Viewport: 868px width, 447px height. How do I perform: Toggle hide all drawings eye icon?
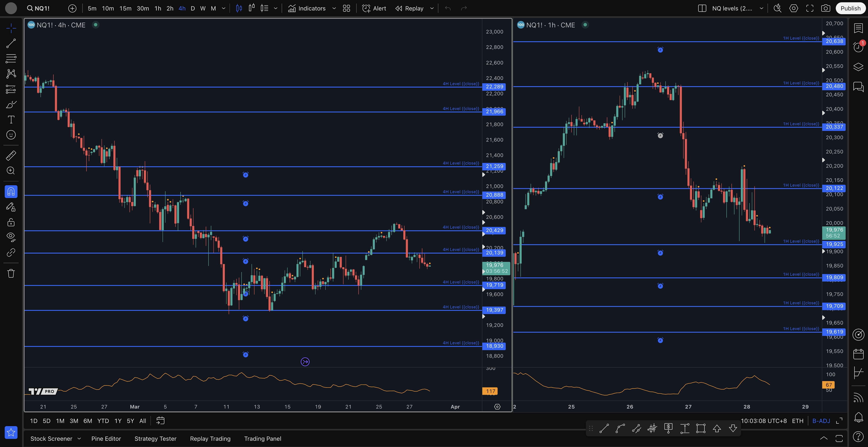[x=11, y=237]
